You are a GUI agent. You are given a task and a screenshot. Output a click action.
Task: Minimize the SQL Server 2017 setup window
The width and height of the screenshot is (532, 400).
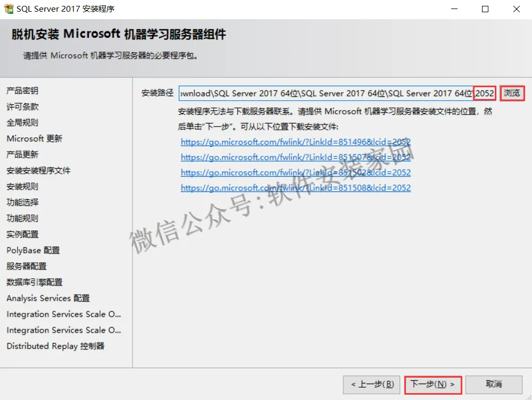454,9
